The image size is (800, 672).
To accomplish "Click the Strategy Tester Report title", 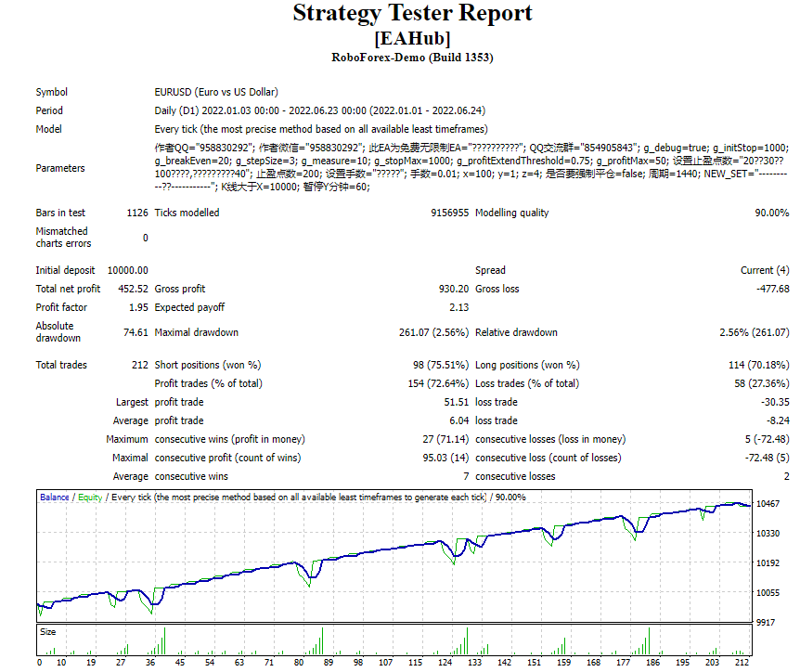I will [x=412, y=13].
